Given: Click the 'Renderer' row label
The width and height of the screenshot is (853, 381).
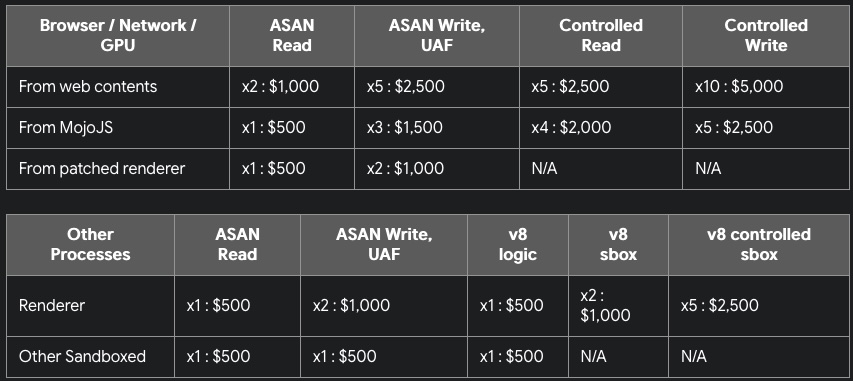Looking at the screenshot, I should tap(52, 305).
